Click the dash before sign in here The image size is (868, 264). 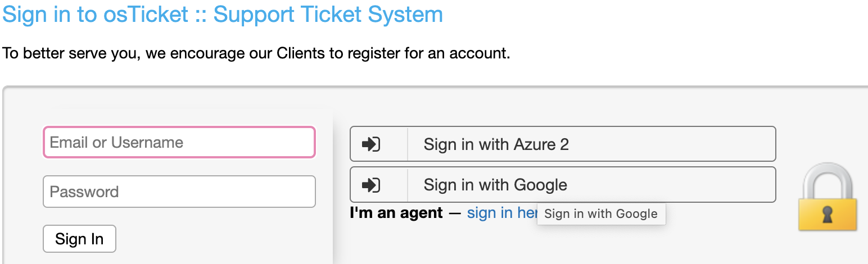455,213
